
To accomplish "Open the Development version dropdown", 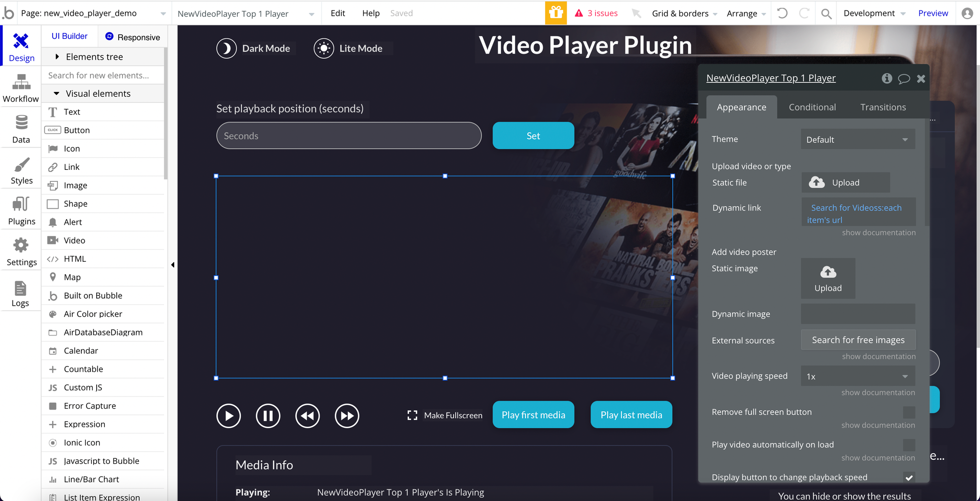I will pyautogui.click(x=874, y=13).
